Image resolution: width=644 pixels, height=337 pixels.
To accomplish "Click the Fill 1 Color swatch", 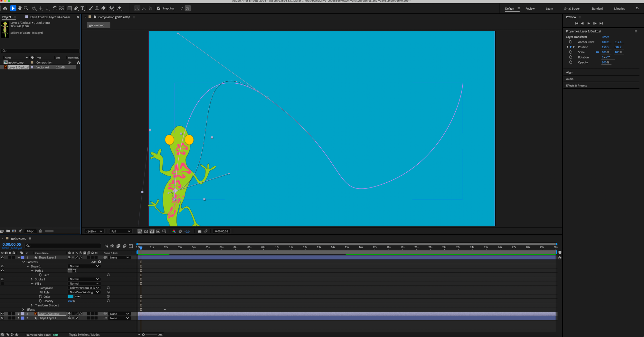I will (71, 296).
